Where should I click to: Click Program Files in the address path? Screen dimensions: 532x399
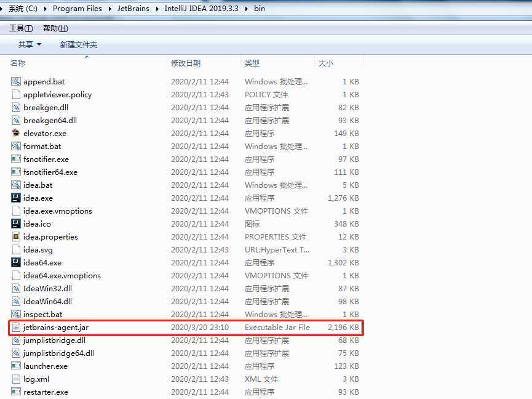click(77, 9)
